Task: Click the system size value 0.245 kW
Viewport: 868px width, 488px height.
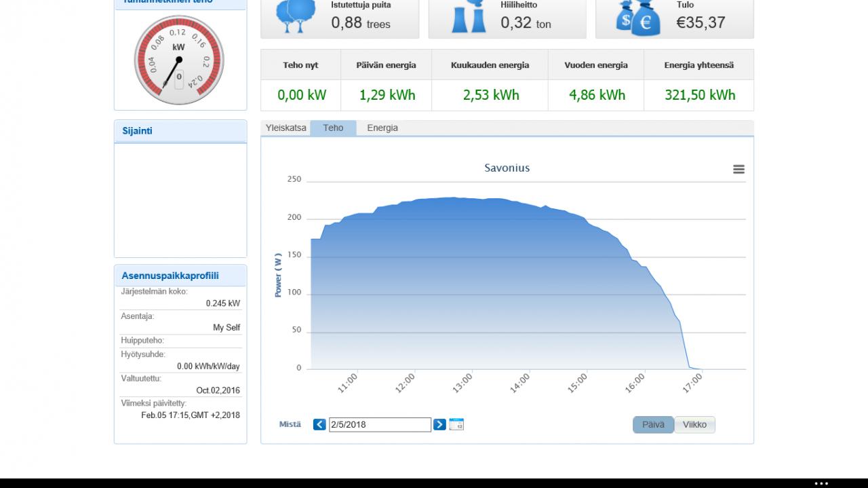Action: [223, 303]
